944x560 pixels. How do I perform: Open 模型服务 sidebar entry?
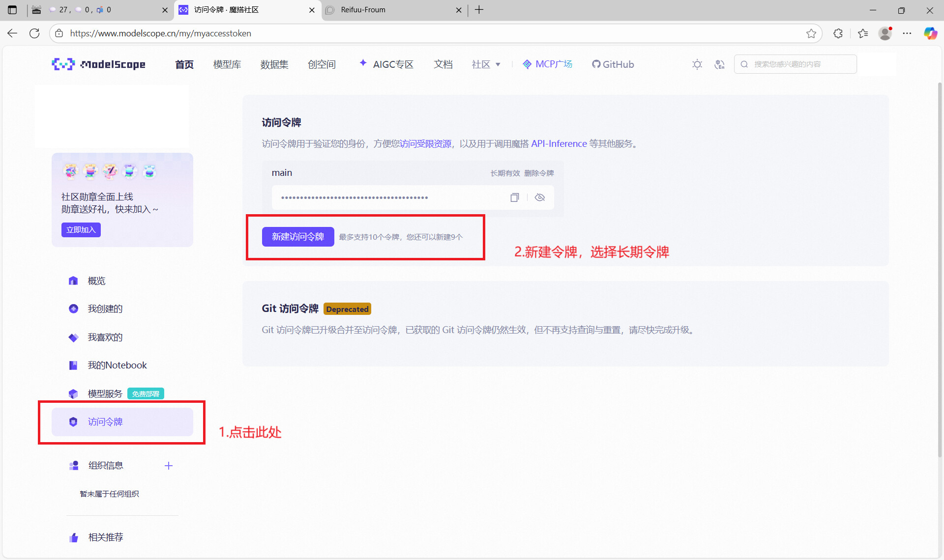click(x=105, y=393)
